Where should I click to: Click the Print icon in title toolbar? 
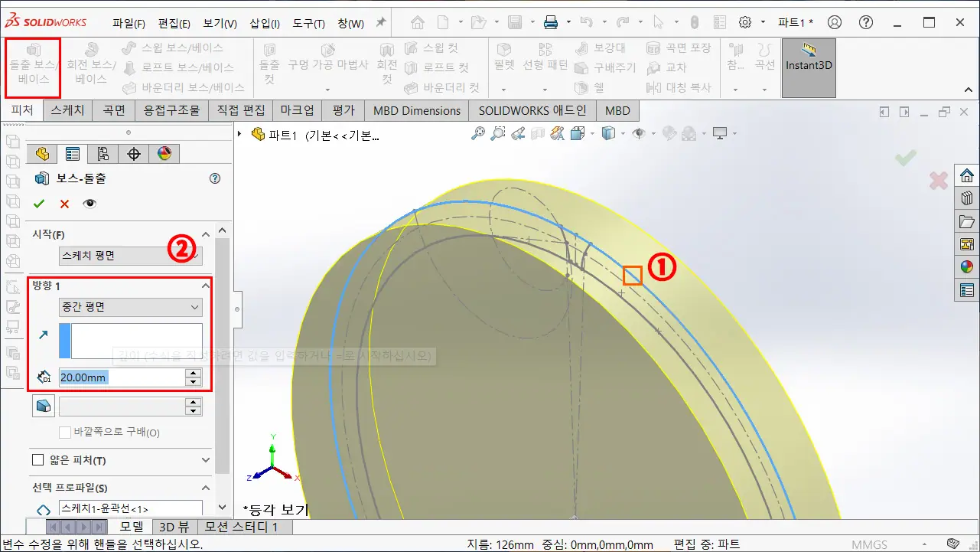point(550,22)
